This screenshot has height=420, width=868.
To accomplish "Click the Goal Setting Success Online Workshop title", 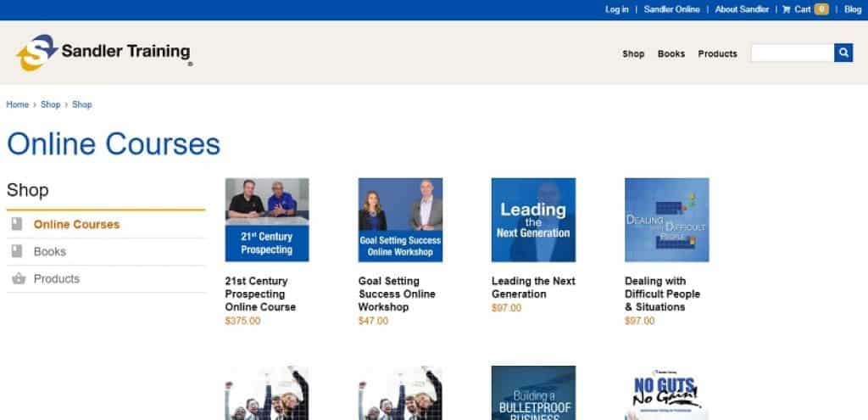I will (x=397, y=294).
